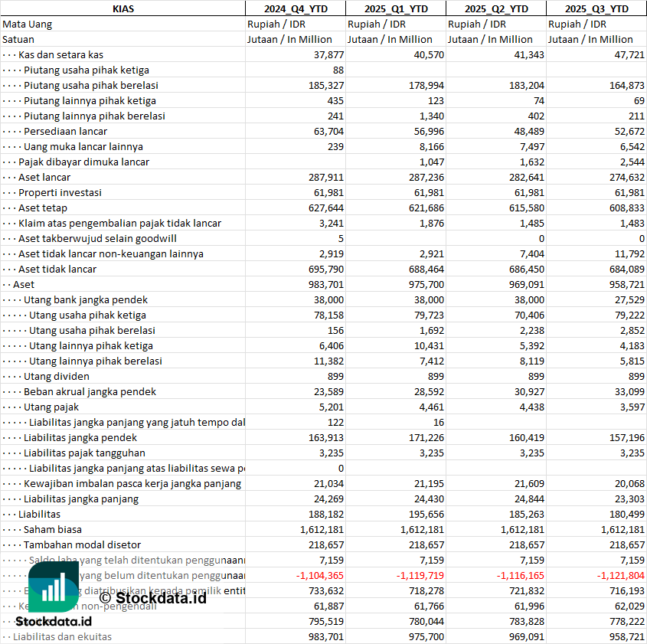Click the value 287,911

(326, 178)
